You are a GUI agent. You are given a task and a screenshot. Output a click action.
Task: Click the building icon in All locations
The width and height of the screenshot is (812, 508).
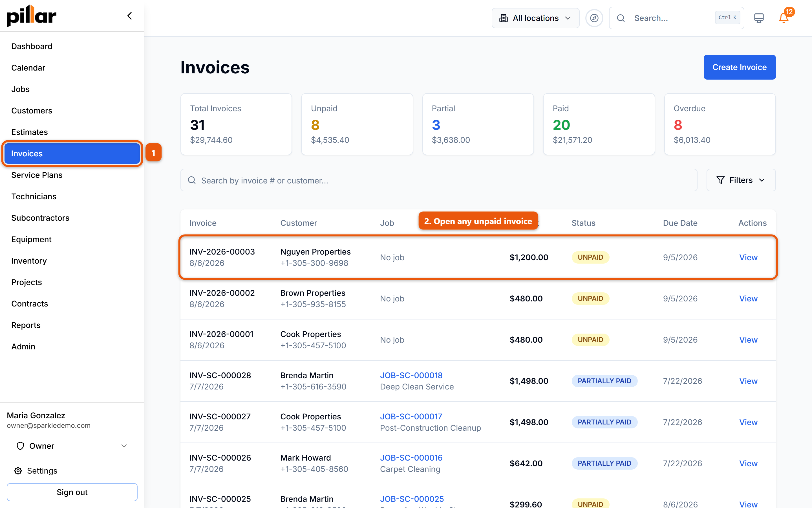[503, 18]
